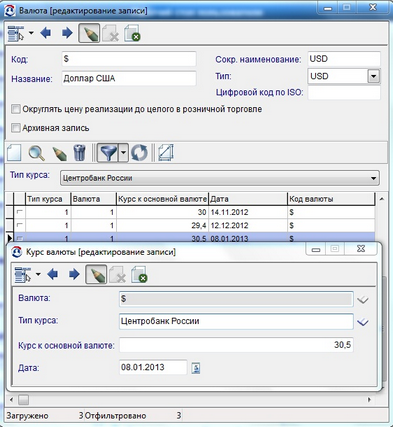
Task: Select the date cell 14.11.2012
Action: (248, 212)
